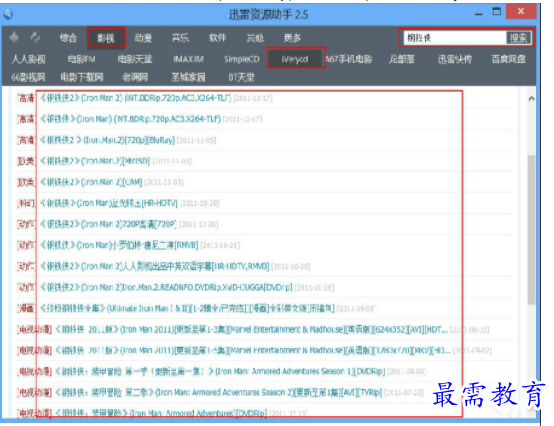Click the back arrow icon
The image size is (554, 426).
(x=14, y=37)
